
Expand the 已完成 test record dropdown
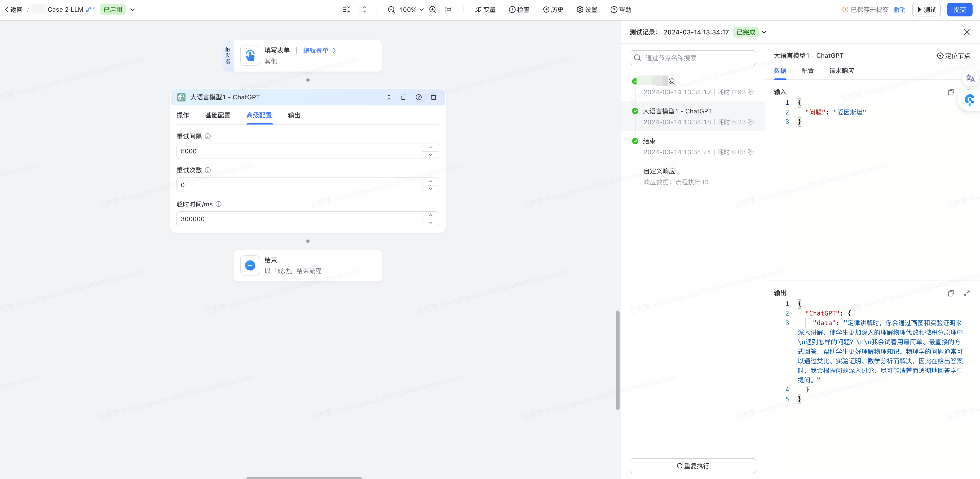tap(764, 32)
